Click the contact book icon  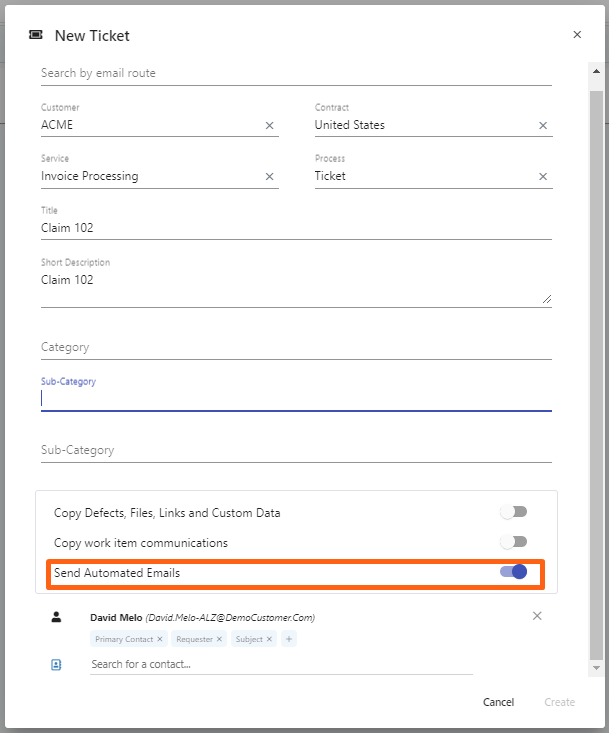(x=56, y=664)
